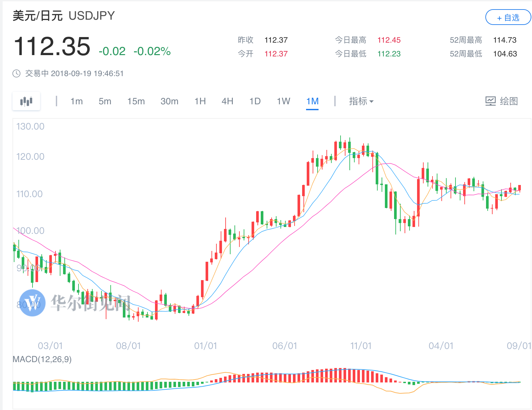This screenshot has width=532, height=410.
Task: Click the clock icon beside trading time
Action: (x=16, y=73)
